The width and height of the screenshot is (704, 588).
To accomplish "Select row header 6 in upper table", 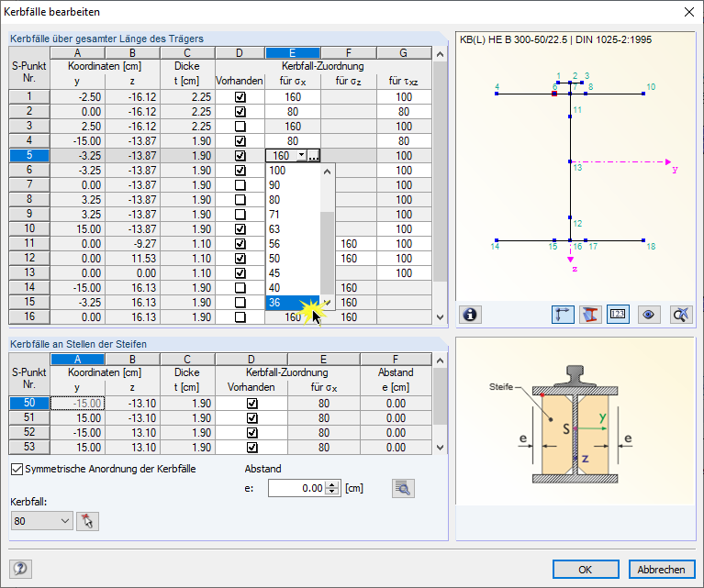I will pos(29,170).
